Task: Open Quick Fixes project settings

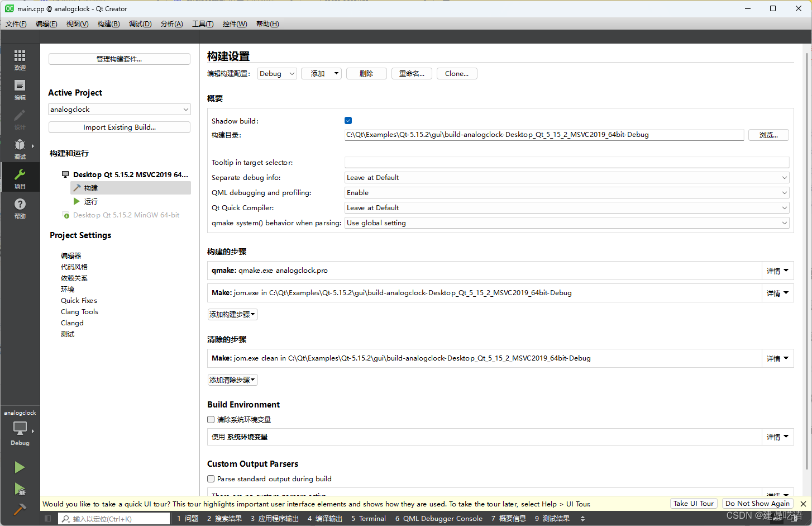Action: point(79,301)
